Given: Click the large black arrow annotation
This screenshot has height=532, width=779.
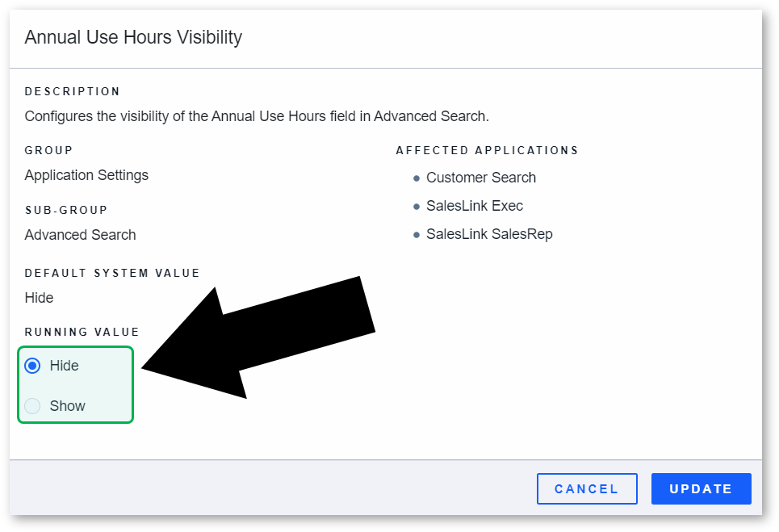Looking at the screenshot, I should click(258, 337).
